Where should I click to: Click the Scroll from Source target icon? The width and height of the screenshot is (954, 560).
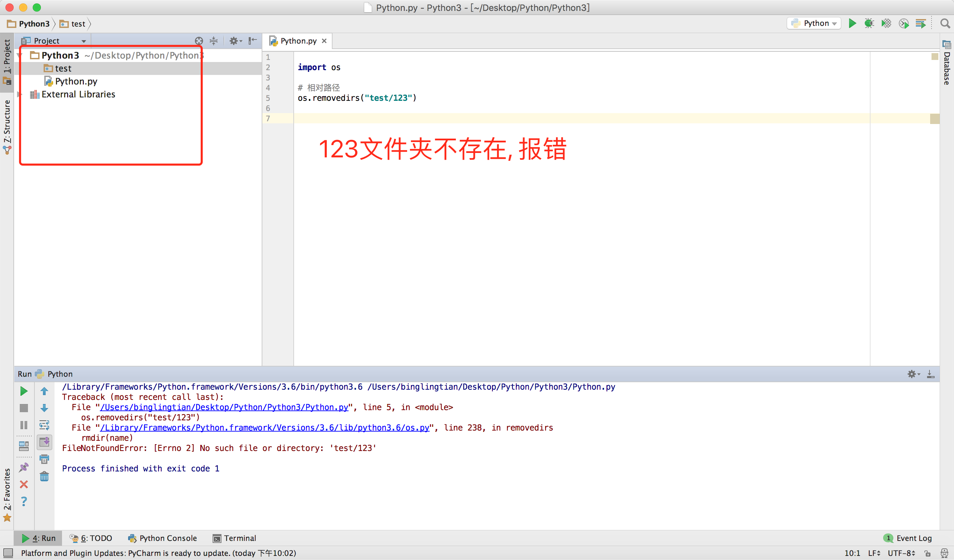point(199,41)
